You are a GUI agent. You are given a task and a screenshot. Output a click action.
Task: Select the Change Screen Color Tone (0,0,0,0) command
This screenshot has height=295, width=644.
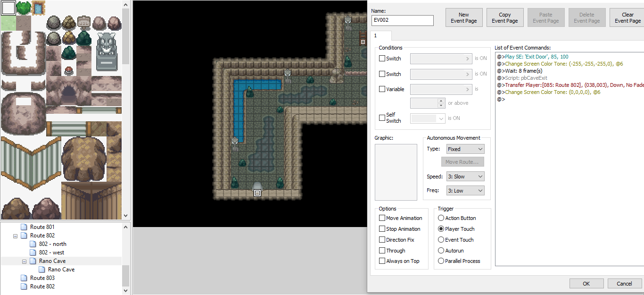[x=548, y=92]
